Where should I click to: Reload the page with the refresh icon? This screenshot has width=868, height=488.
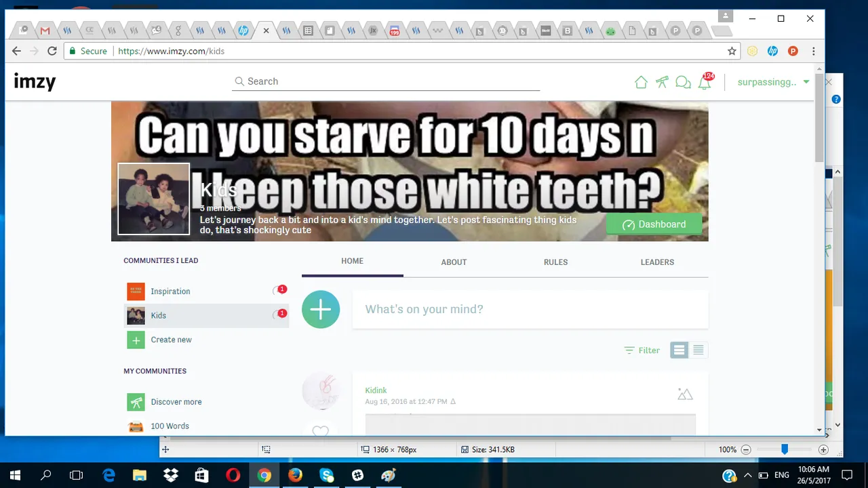[52, 51]
